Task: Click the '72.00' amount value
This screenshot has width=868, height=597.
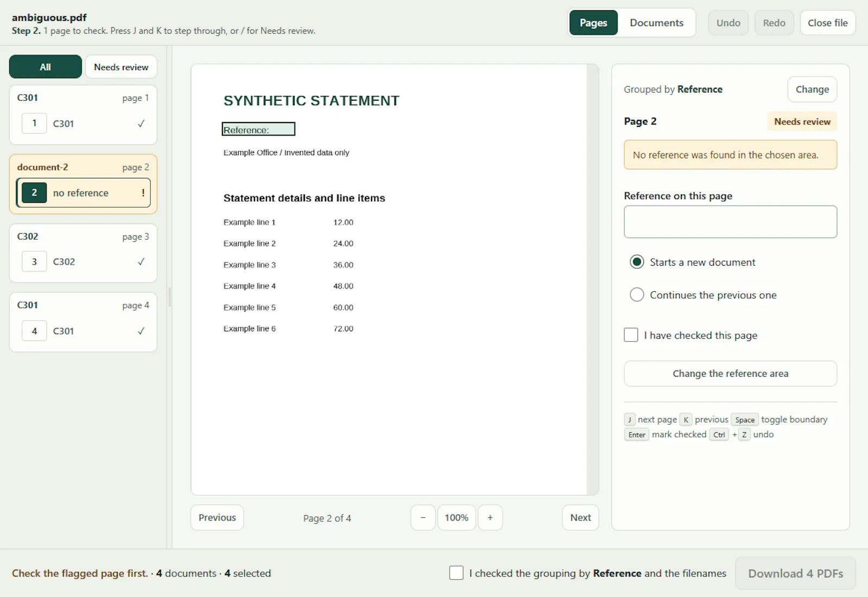Action: (343, 329)
